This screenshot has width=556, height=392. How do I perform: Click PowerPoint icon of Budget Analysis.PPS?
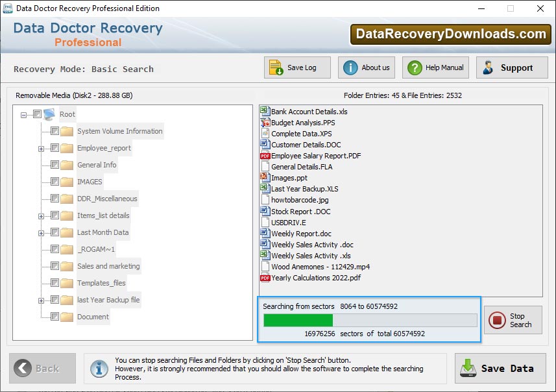tap(265, 123)
